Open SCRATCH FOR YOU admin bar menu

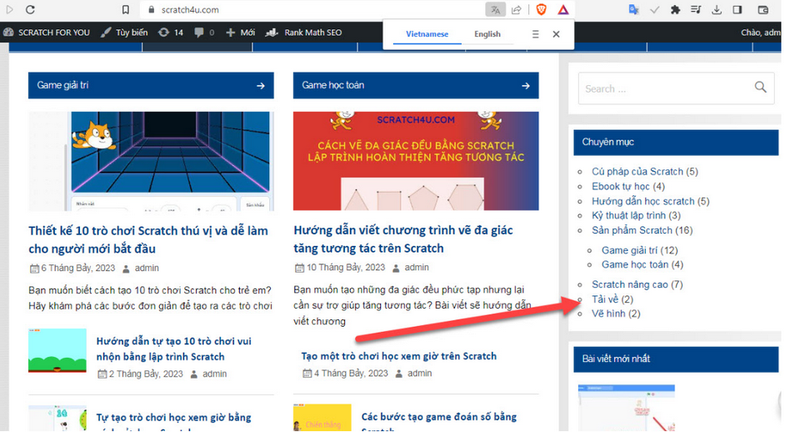coord(46,33)
